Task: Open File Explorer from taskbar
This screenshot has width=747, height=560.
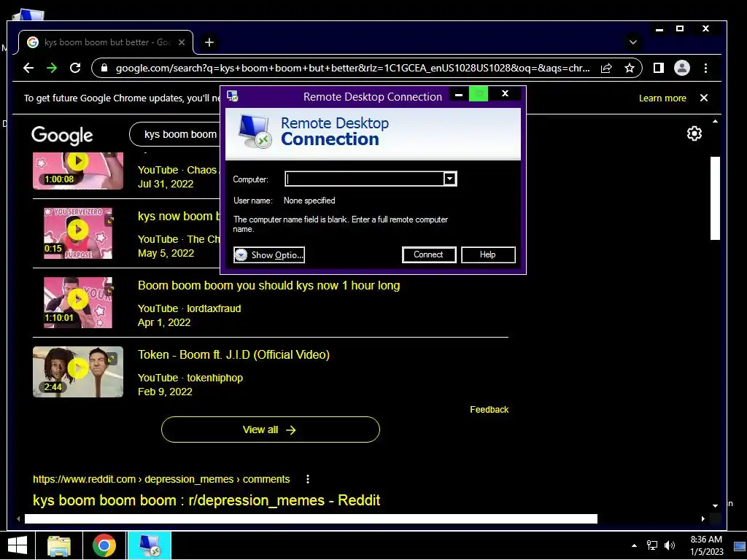Action: [x=59, y=545]
